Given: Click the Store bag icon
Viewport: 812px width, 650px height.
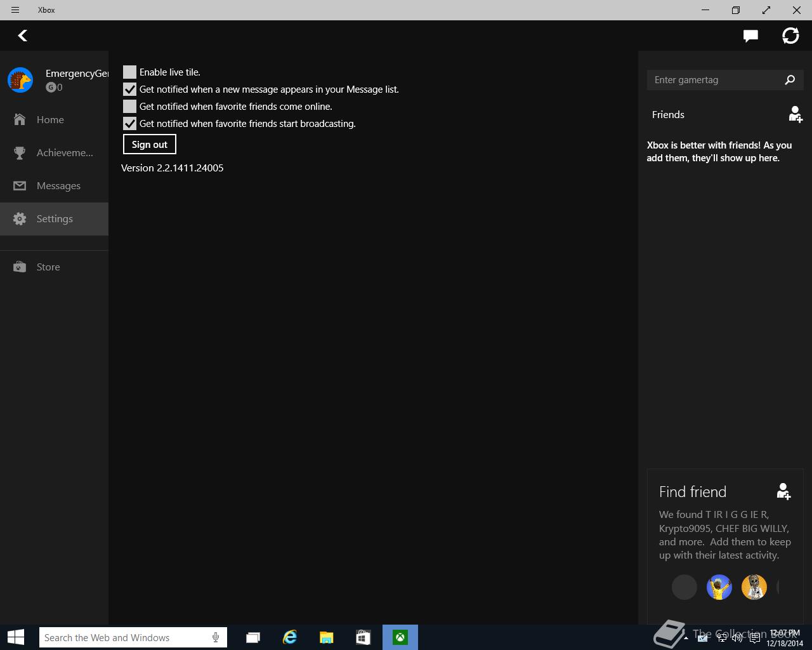Looking at the screenshot, I should point(20,267).
